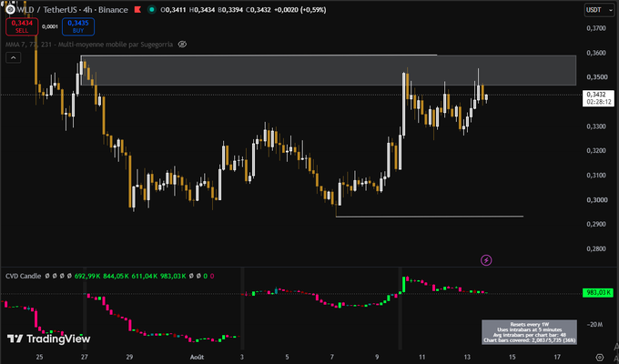
Task: Select the gray resistance zone rectangle
Action: pyautogui.click(x=329, y=70)
